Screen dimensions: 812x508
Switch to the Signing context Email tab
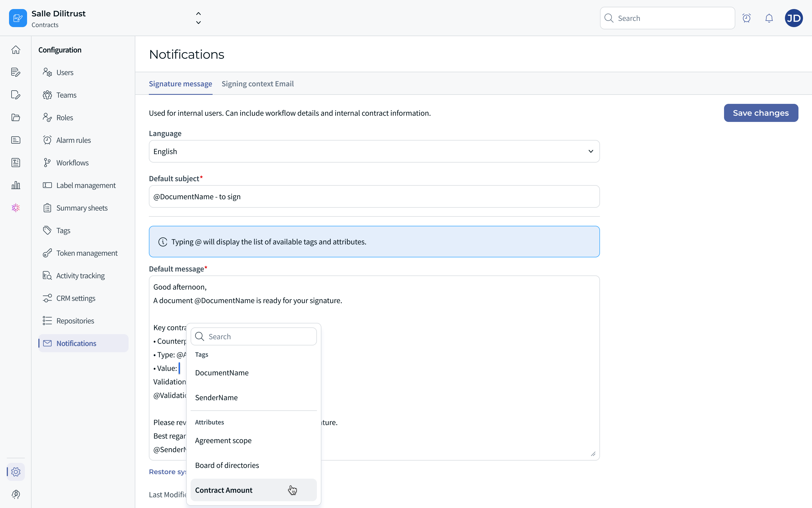click(257, 84)
